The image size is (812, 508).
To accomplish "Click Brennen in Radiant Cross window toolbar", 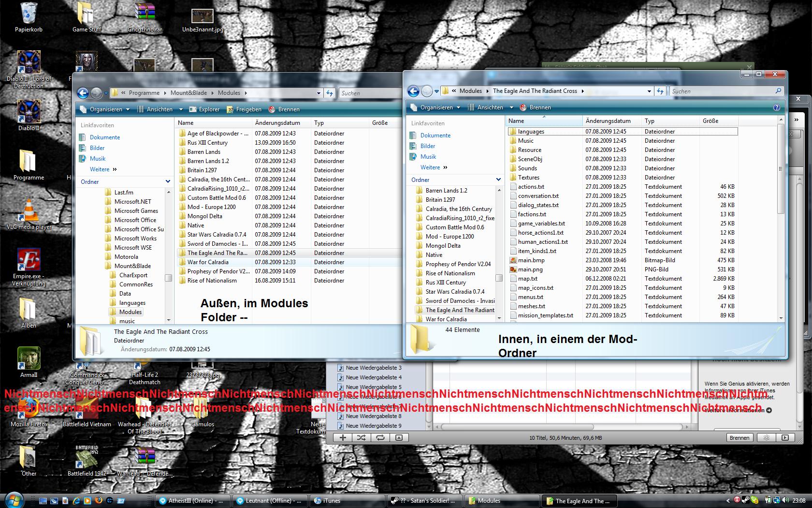I will pos(535,107).
